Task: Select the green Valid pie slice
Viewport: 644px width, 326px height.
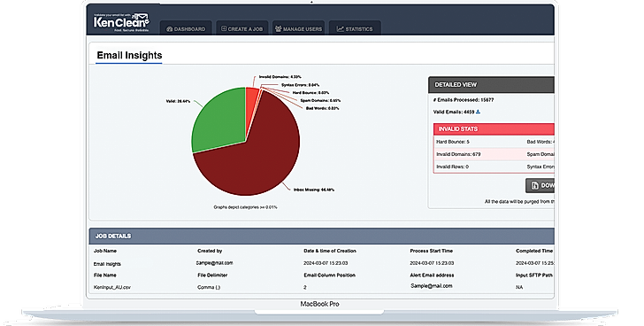Action: tap(218, 121)
